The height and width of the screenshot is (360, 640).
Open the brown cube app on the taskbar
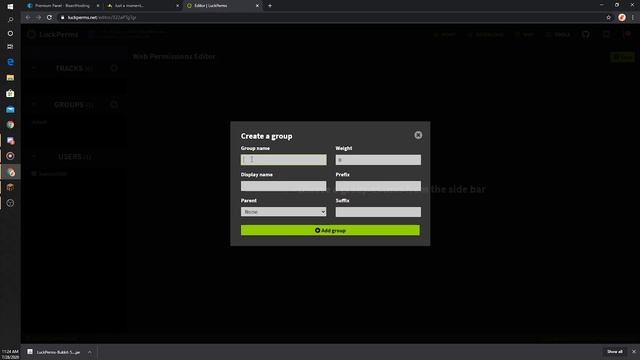[x=10, y=187]
